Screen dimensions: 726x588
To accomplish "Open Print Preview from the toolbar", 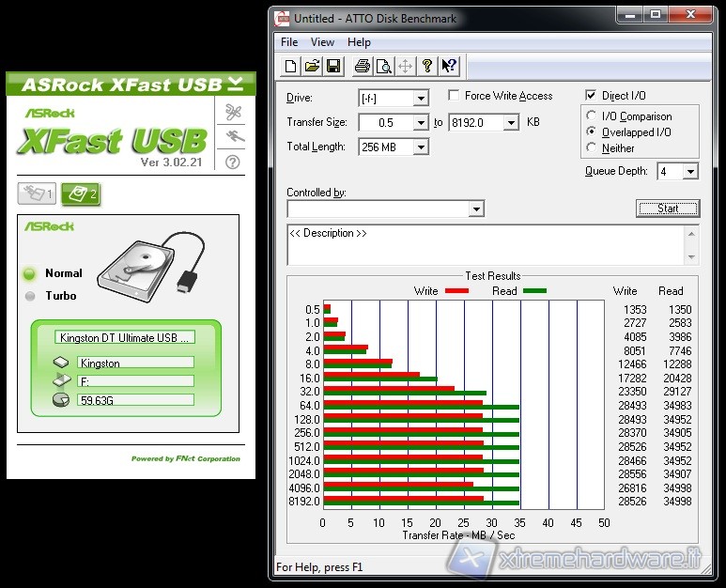I will (x=383, y=66).
